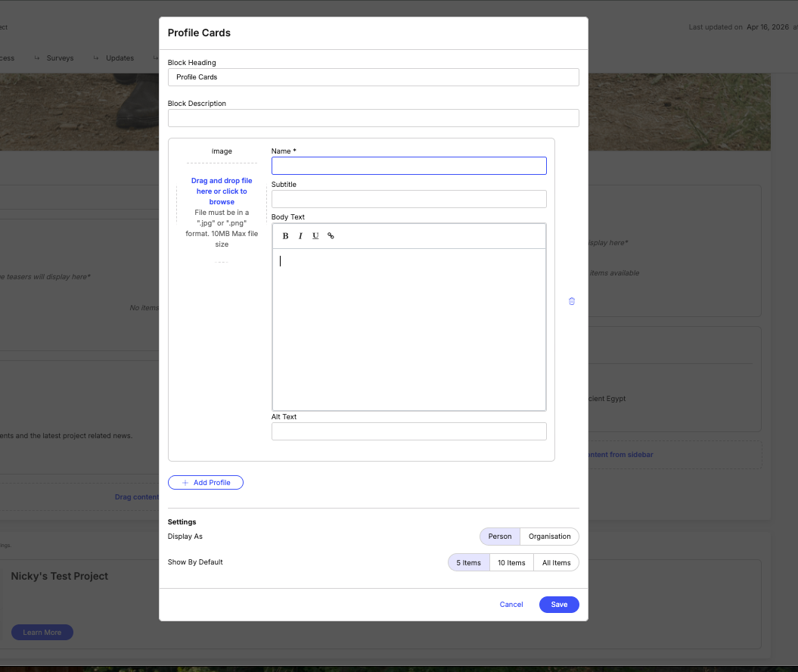Focus the required Name input field
This screenshot has width=798, height=672.
(x=408, y=165)
